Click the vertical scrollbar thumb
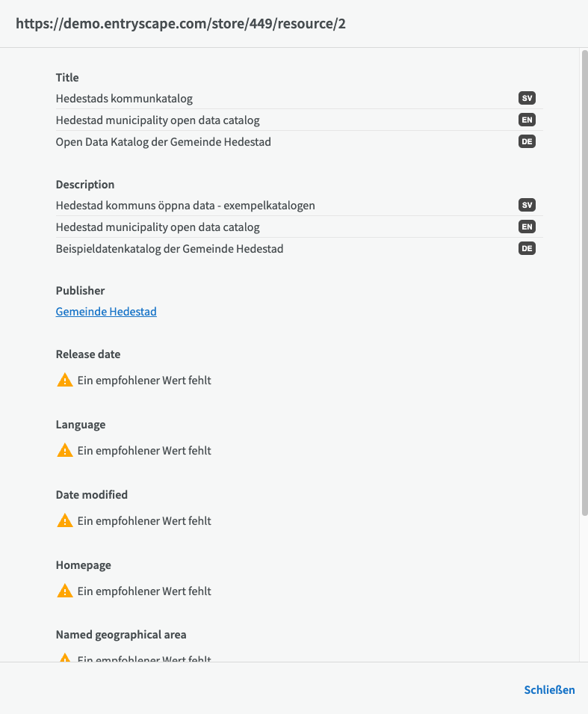588x714 pixels. [584, 283]
